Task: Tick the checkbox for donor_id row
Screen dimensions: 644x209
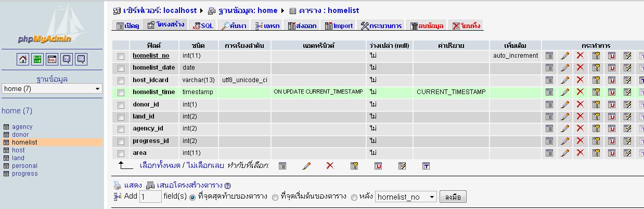Action: point(121,105)
